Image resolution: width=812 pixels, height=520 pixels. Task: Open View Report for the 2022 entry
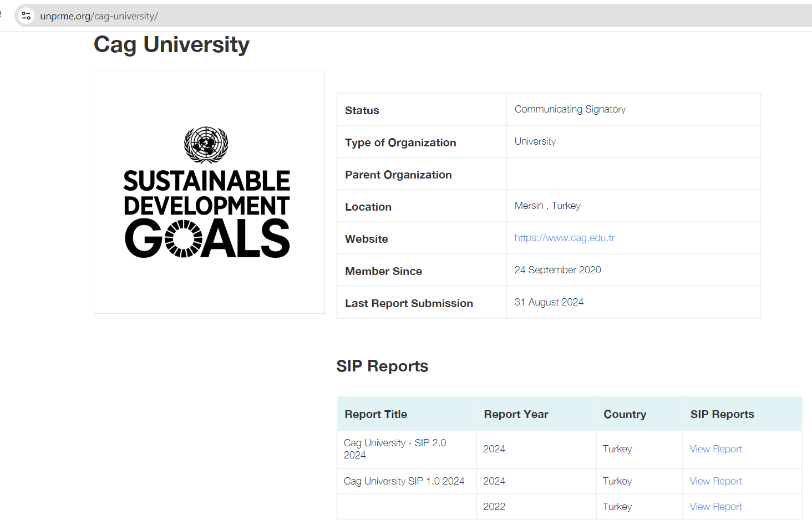[715, 507]
